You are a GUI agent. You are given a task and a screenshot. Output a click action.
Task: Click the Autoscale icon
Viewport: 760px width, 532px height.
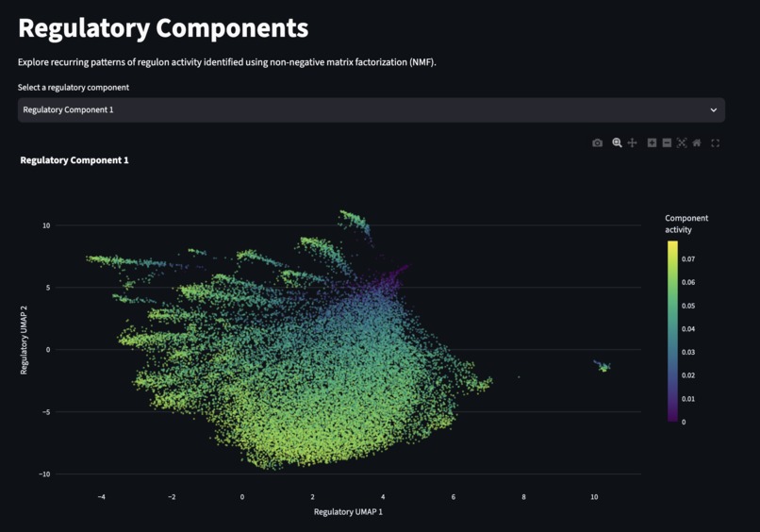682,142
